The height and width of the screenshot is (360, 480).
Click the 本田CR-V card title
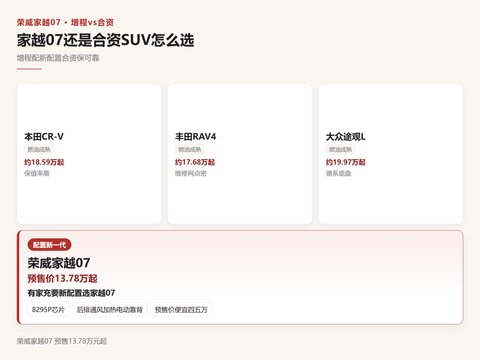click(x=44, y=136)
